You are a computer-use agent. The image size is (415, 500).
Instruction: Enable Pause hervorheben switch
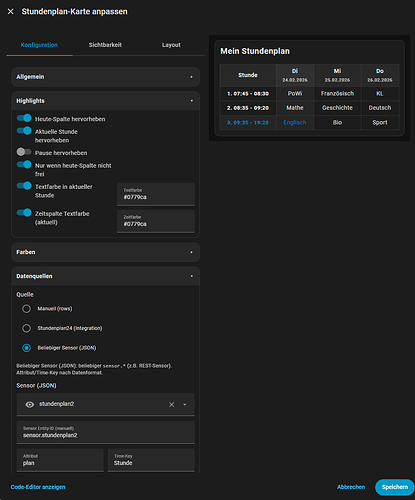24,152
